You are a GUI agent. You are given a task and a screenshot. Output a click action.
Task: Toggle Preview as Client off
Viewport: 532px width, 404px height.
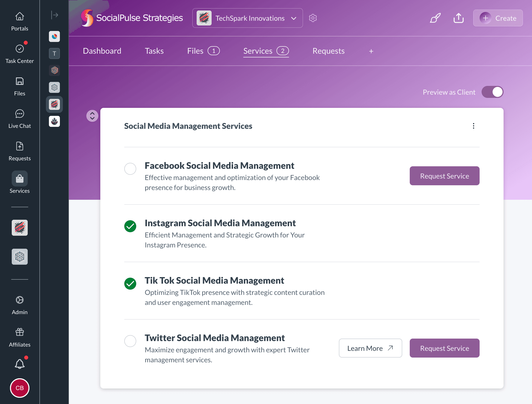(492, 92)
